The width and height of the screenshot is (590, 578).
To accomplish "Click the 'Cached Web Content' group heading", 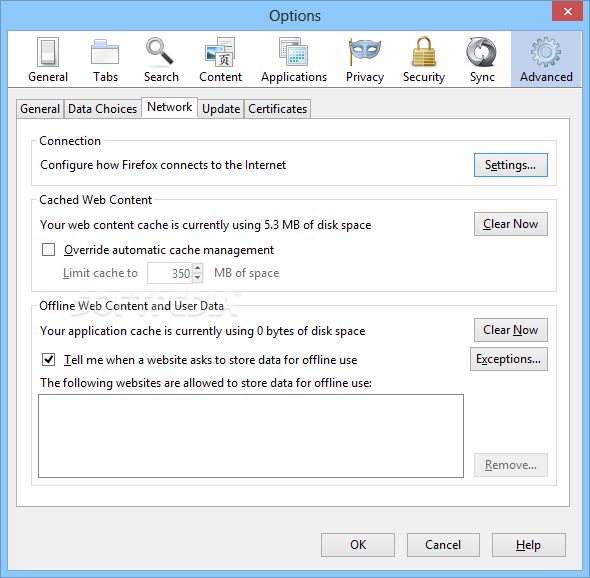I will click(96, 200).
